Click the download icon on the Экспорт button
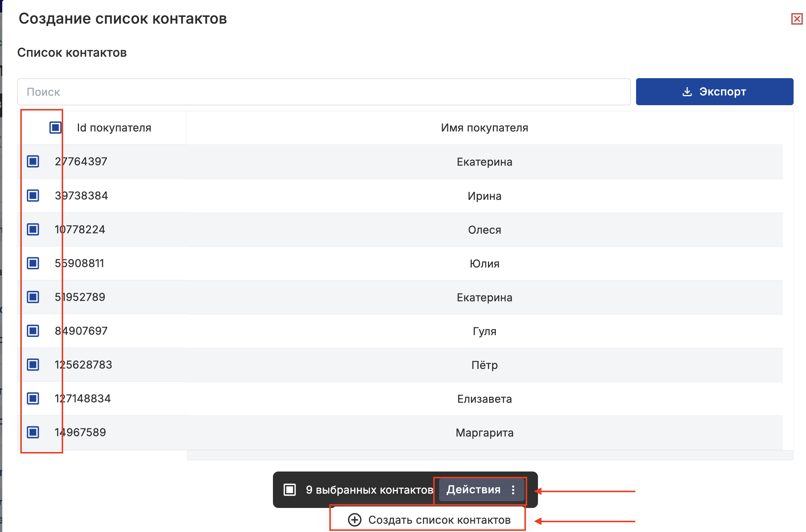This screenshot has width=806, height=532. point(687,91)
